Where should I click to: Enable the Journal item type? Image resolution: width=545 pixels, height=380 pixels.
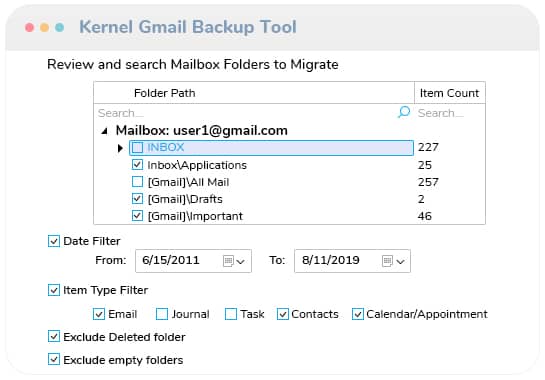(x=162, y=314)
